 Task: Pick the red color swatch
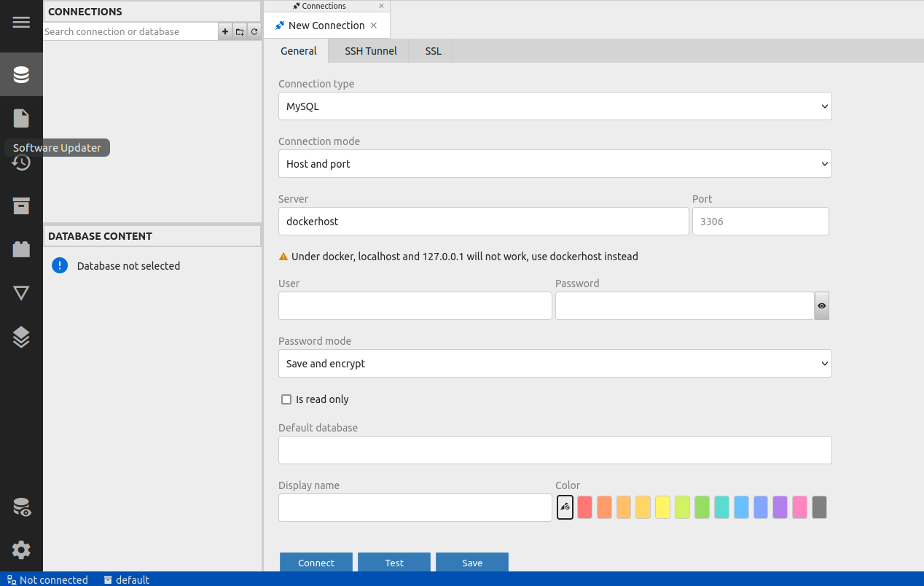click(584, 507)
